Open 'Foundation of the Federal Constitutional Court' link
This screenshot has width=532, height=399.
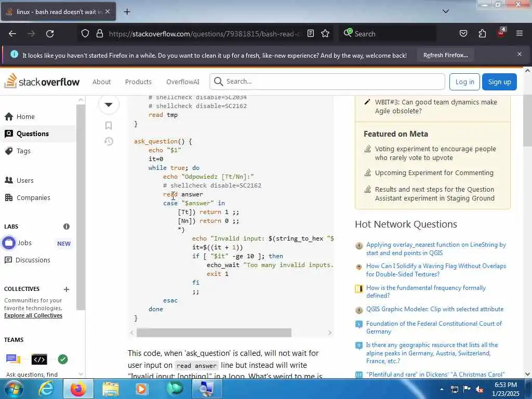tap(434, 327)
